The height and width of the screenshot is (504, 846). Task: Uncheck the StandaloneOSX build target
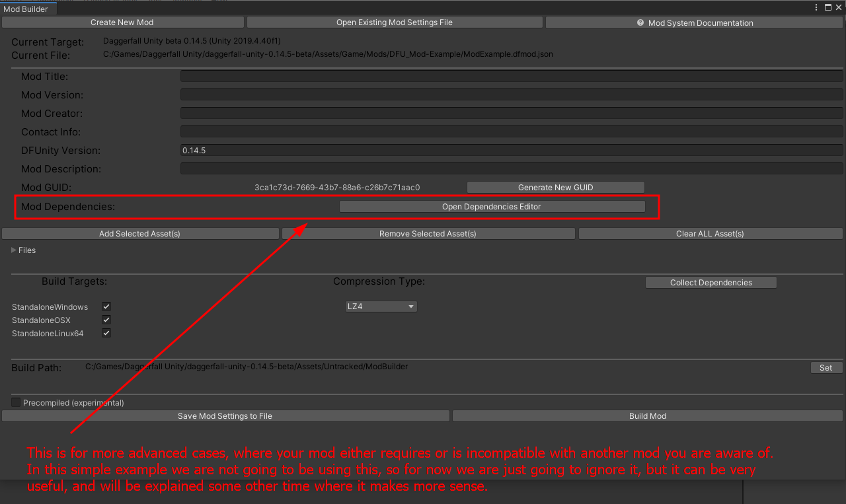point(106,320)
